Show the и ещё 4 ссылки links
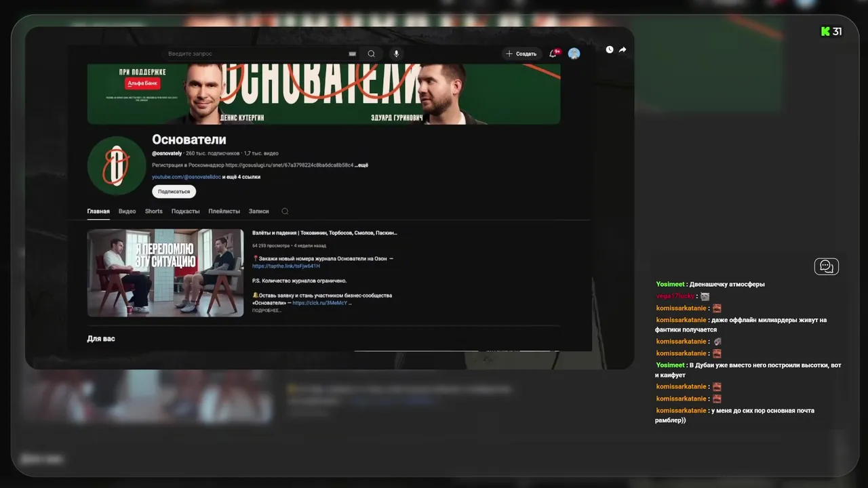Screen dimensions: 868x488 (241, 177)
